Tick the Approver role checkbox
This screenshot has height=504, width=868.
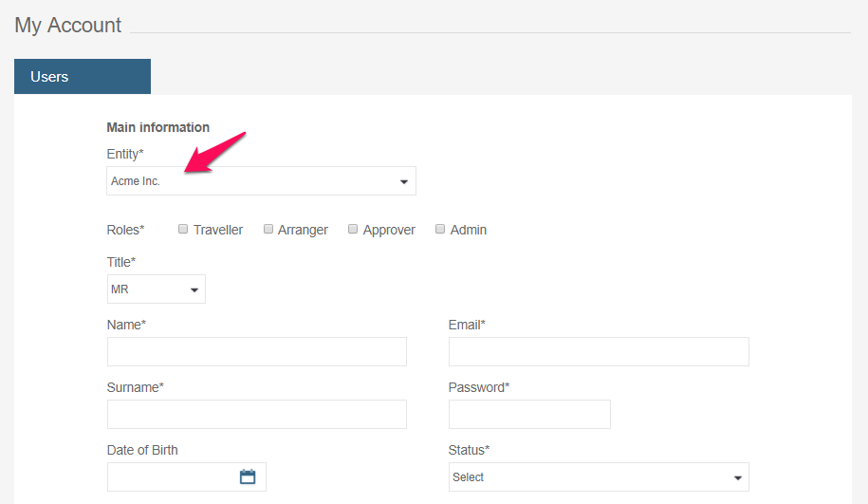[x=353, y=229]
